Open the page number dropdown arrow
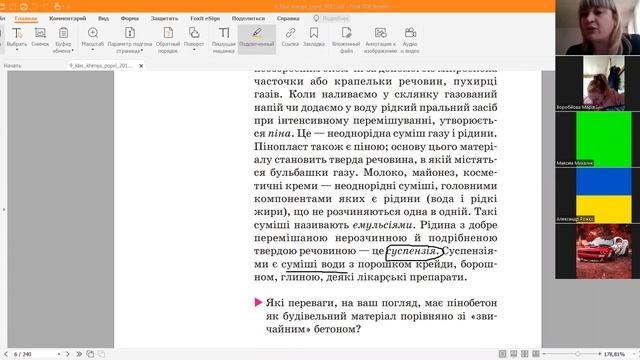Viewport: 640px width, 360px height. tap(59, 354)
